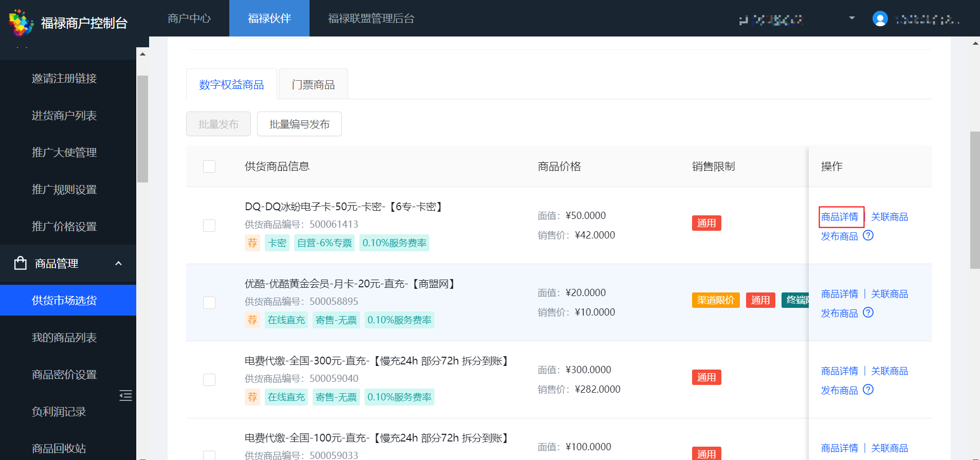Check the 电费代缴-全国-300元 row checkbox
The image size is (980, 460).
pyautogui.click(x=209, y=380)
